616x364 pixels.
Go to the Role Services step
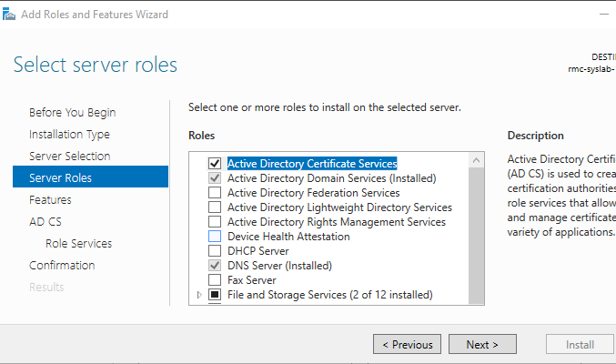pyautogui.click(x=78, y=243)
